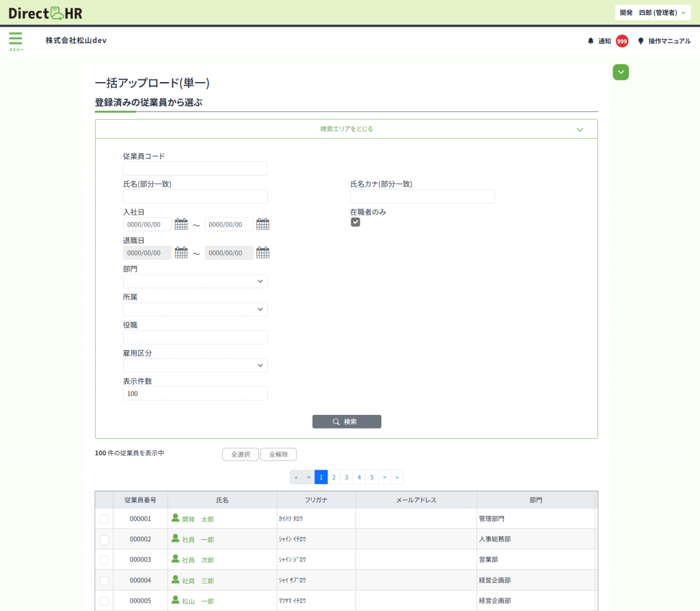Go to page 2 of results

(334, 477)
